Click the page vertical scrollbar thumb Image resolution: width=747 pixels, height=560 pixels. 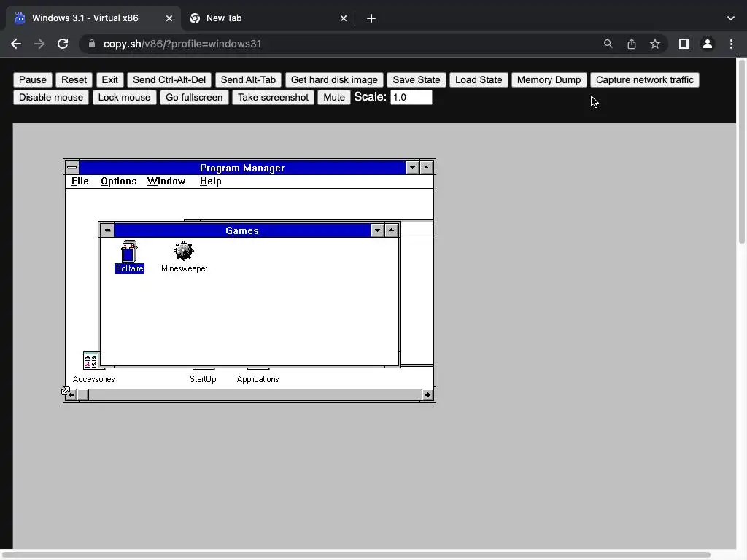point(742,152)
